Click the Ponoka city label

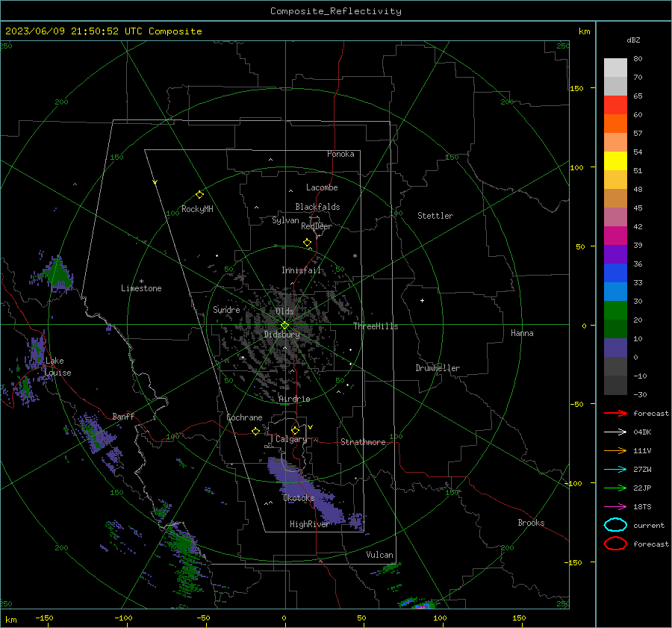pyautogui.click(x=340, y=154)
